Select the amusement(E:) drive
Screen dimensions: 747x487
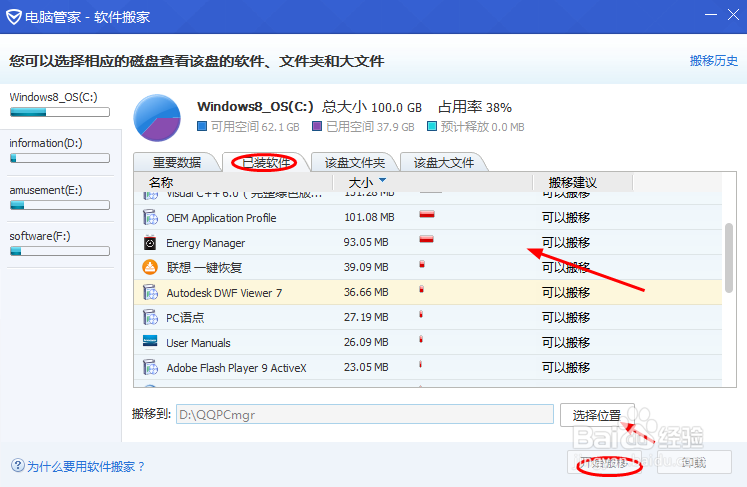tap(60, 198)
